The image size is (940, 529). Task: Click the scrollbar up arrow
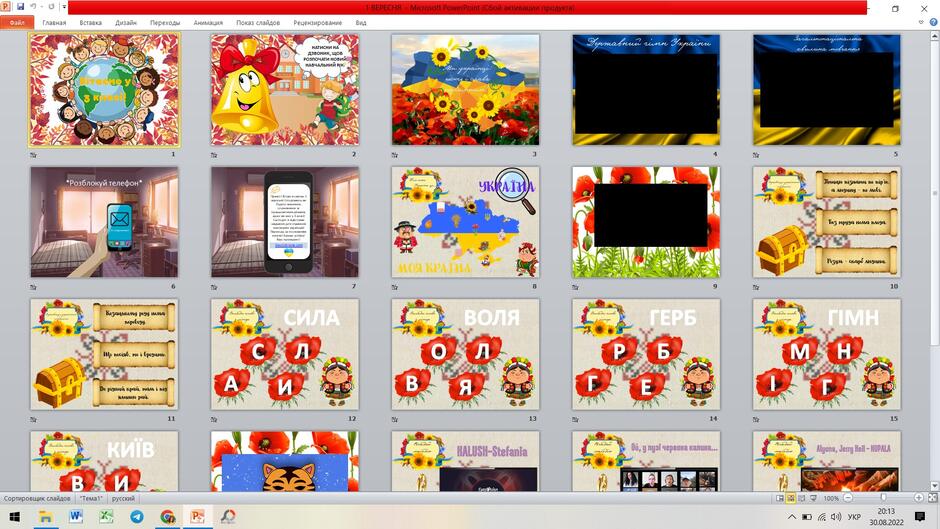pyautogui.click(x=934, y=34)
